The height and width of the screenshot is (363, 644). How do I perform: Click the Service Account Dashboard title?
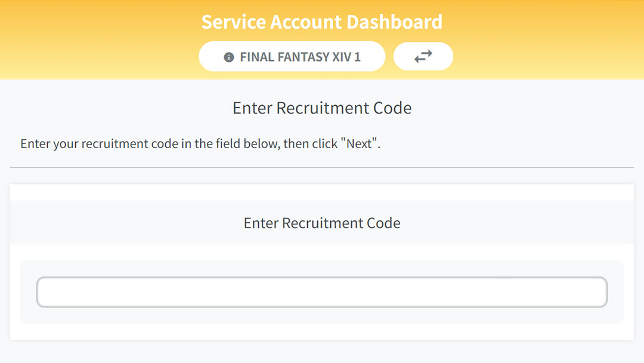tap(322, 21)
